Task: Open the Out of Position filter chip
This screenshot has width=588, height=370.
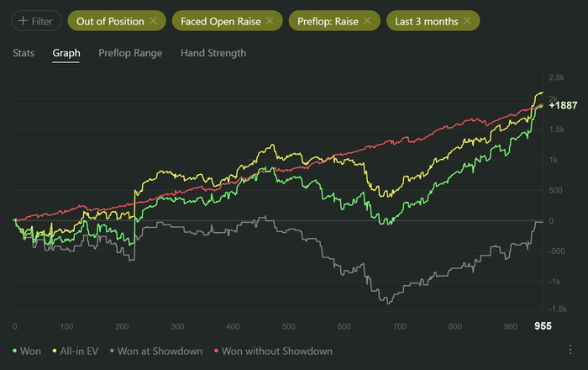Action: tap(110, 21)
